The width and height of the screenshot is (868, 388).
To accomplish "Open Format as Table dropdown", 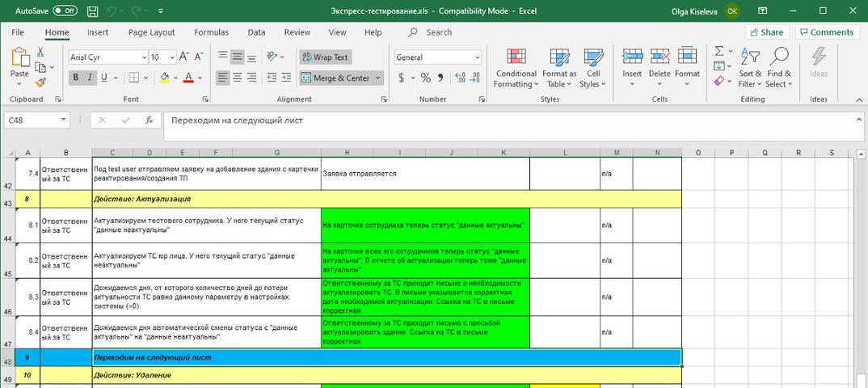I will pyautogui.click(x=559, y=69).
